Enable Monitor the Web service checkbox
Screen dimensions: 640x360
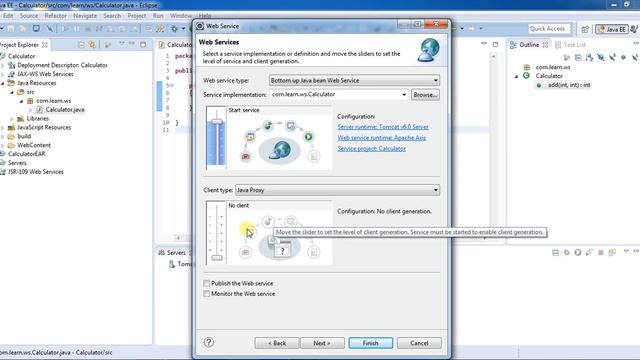[x=207, y=293]
